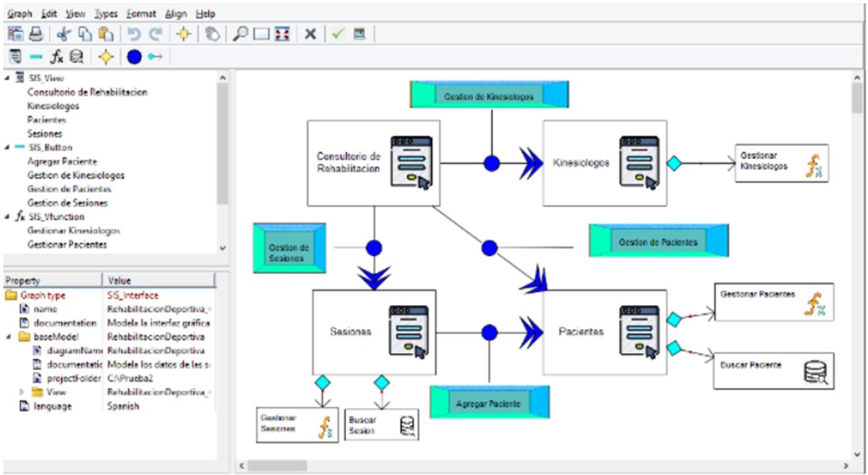Click the graph info icon in toolbar
The height and width of the screenshot is (475, 868).
pos(15,34)
